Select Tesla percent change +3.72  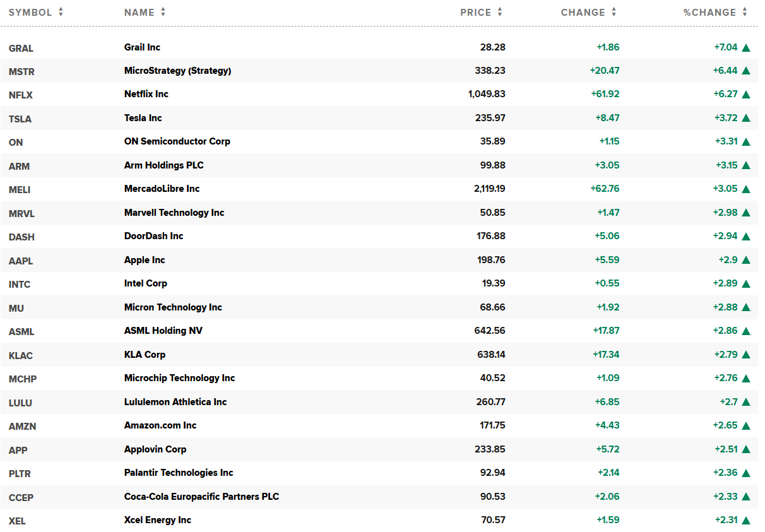[725, 118]
